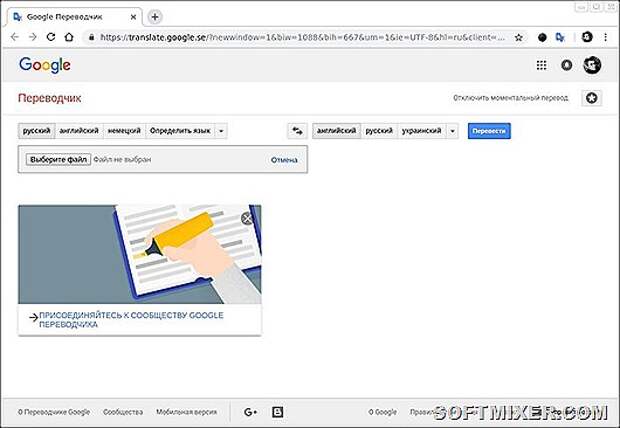Click the Отмена link
620x428 pixels.
pyautogui.click(x=284, y=160)
